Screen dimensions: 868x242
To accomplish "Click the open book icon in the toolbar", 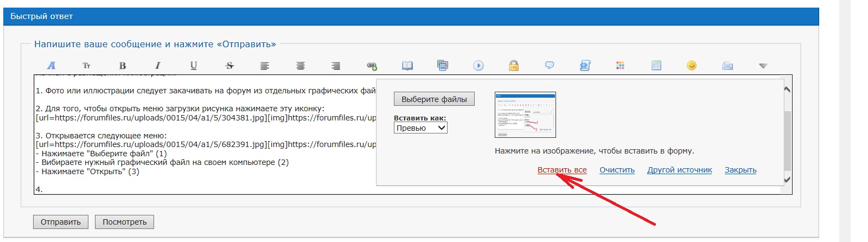I will click(407, 66).
